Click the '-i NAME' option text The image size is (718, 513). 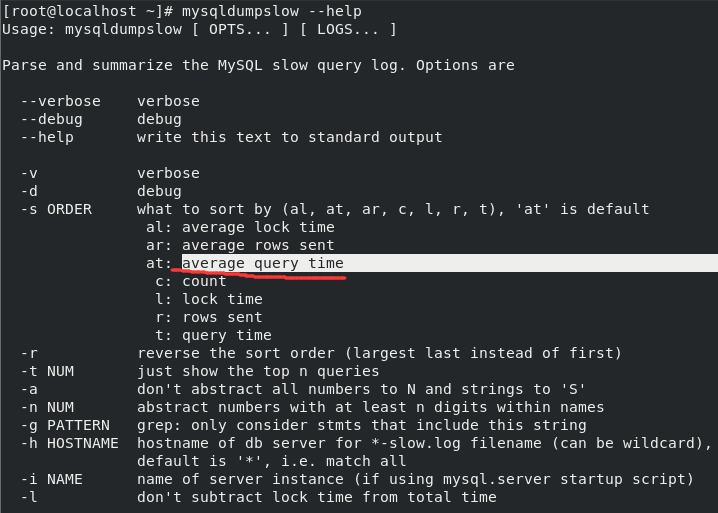coord(51,479)
